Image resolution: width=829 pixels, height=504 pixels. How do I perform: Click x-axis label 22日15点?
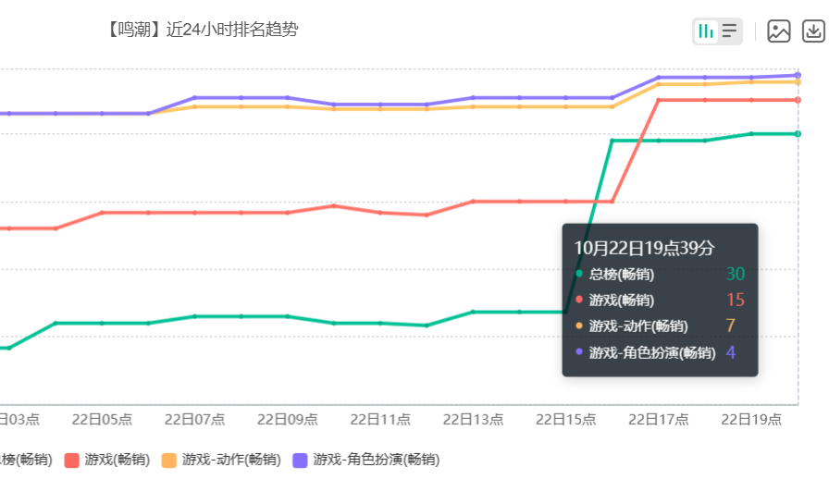(565, 420)
